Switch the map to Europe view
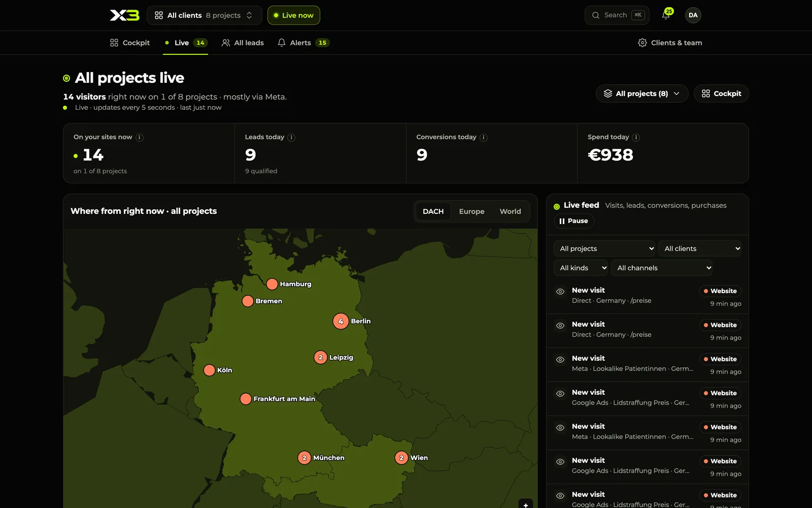This screenshot has height=508, width=812. [471, 211]
